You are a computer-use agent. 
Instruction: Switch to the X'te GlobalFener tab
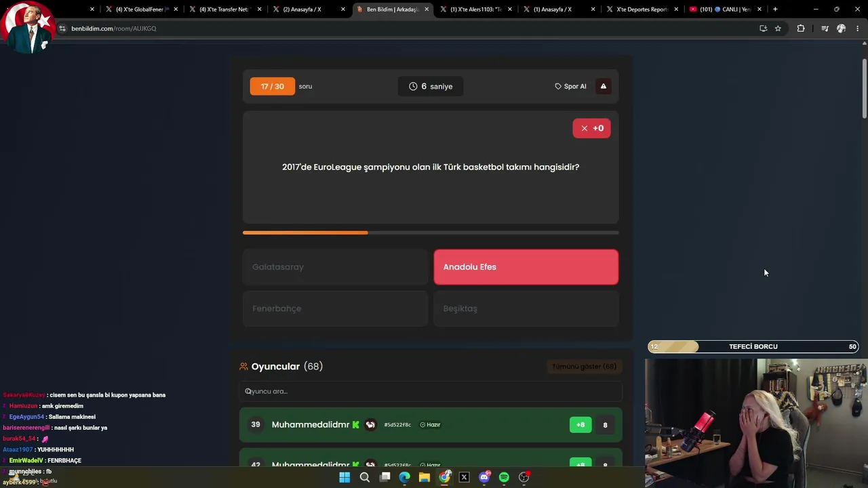[142, 9]
